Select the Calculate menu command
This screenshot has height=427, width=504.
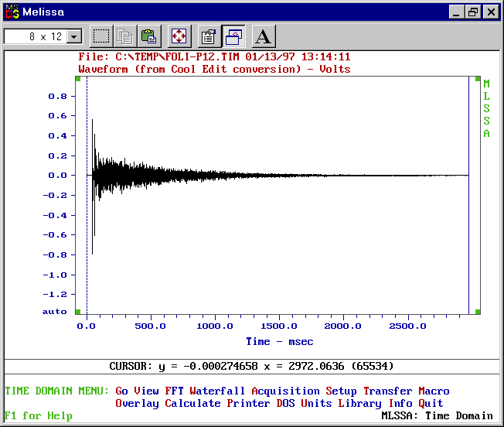(192, 403)
